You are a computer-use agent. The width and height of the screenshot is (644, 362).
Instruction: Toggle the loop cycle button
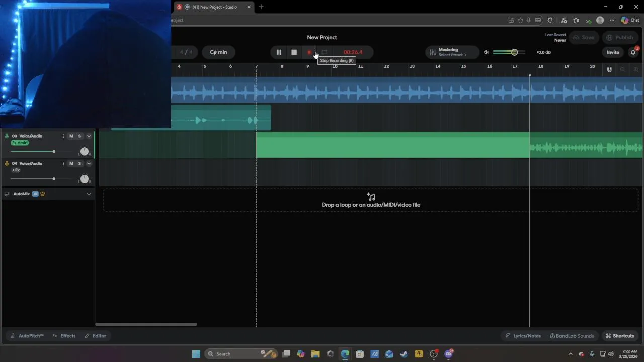(325, 52)
